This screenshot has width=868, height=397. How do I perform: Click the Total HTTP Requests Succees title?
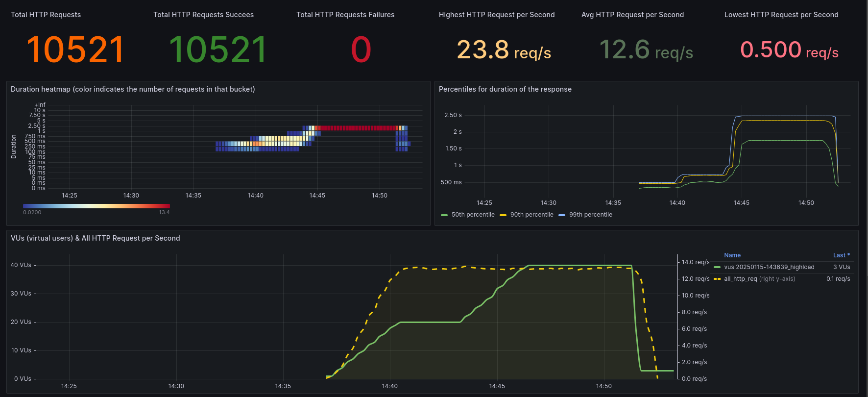(x=203, y=15)
